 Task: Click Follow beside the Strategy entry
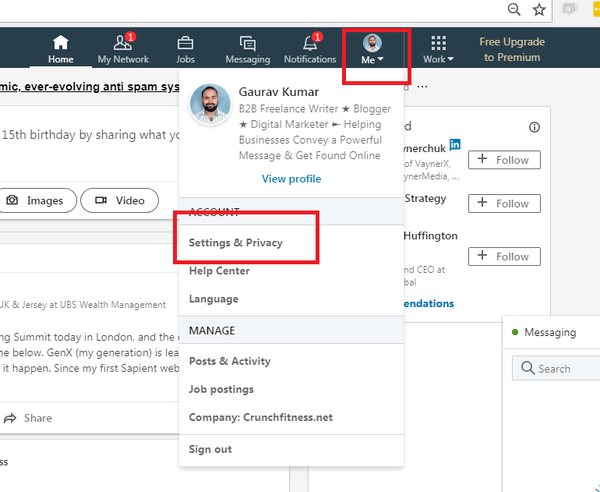[x=504, y=203]
